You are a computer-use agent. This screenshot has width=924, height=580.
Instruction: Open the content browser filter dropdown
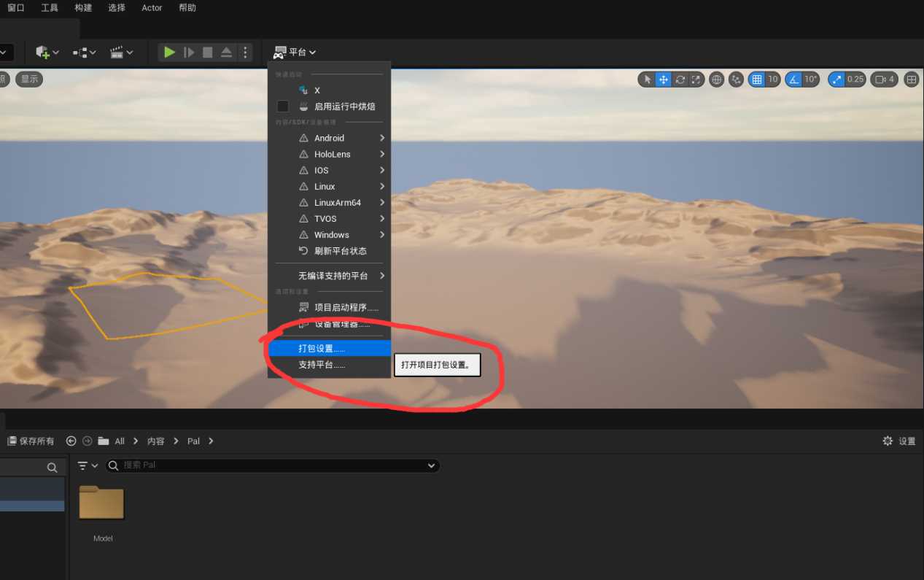pyautogui.click(x=88, y=465)
